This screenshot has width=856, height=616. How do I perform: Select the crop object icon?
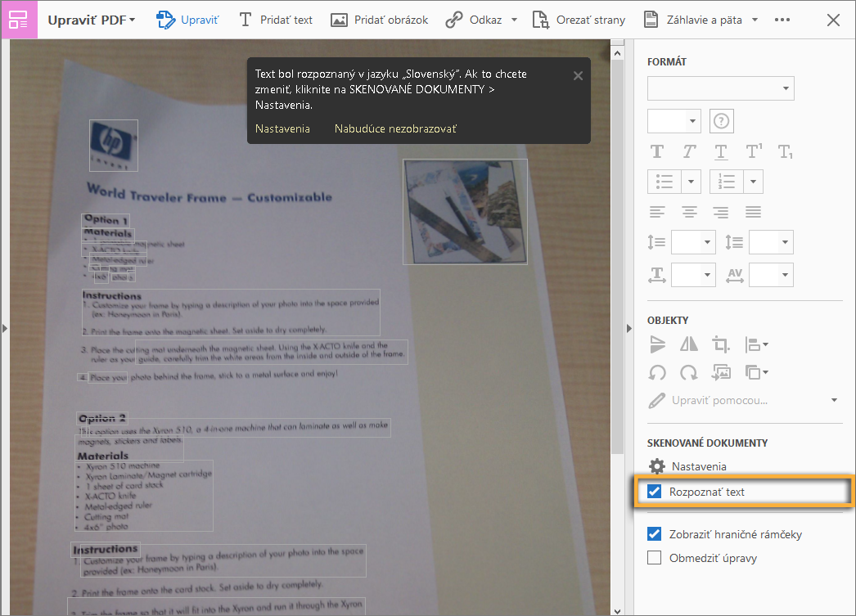[x=721, y=344]
